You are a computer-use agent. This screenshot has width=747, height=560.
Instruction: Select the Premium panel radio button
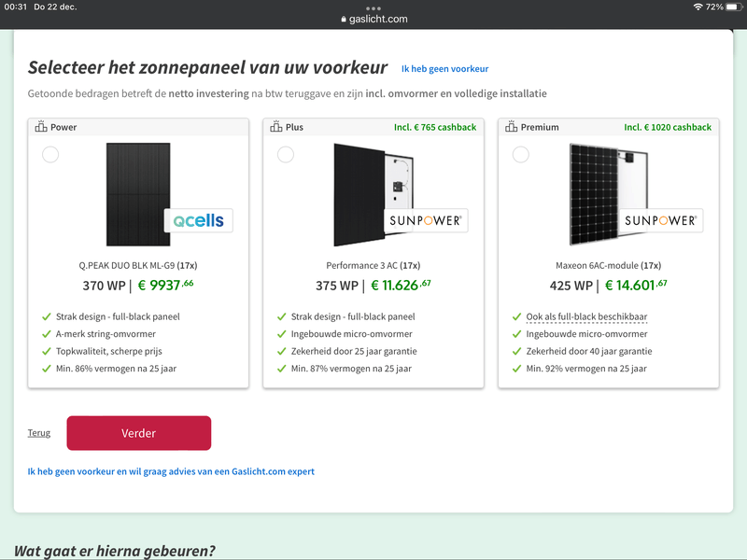coord(520,155)
